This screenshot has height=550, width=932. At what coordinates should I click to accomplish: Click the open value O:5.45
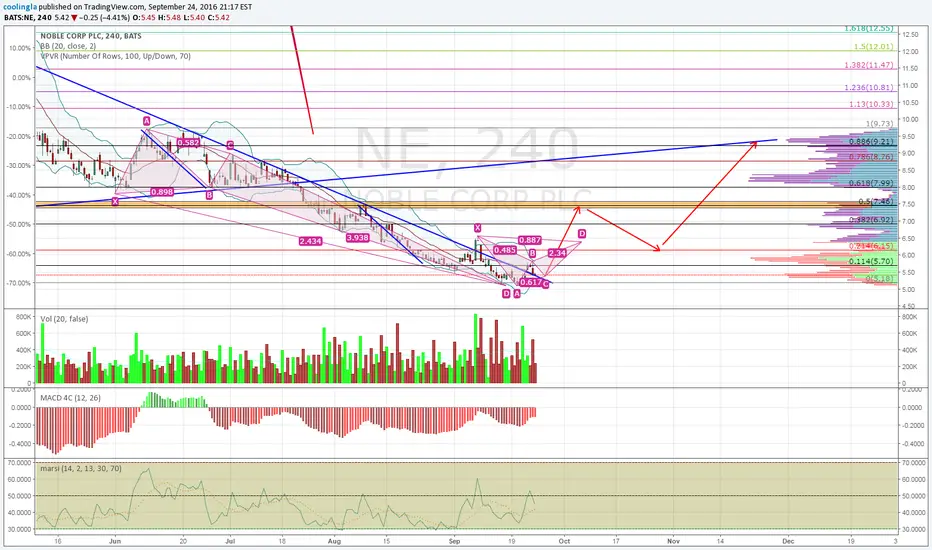(x=146, y=18)
